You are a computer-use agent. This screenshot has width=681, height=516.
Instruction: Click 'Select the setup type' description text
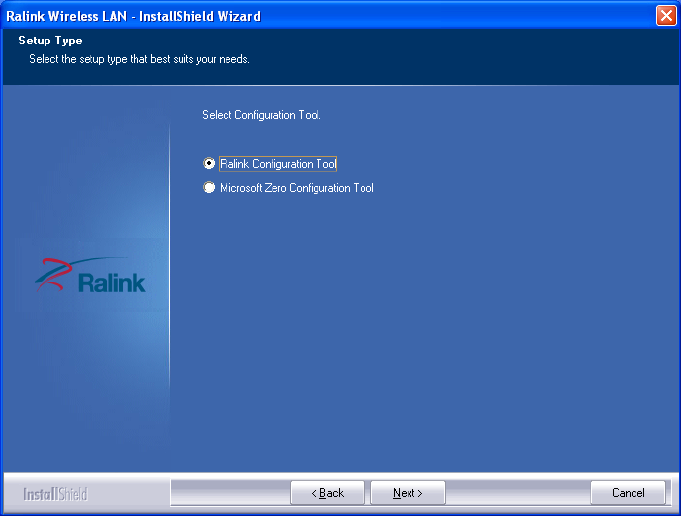[139, 59]
